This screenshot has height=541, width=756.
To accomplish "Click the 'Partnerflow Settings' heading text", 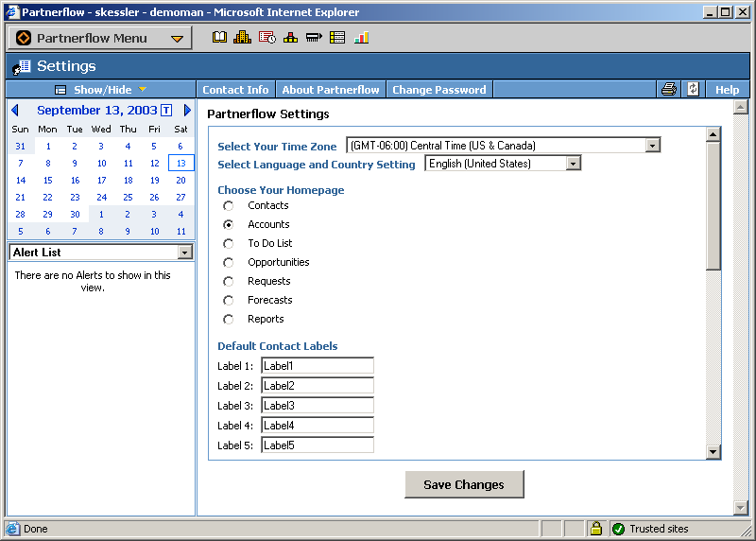I will click(x=268, y=114).
